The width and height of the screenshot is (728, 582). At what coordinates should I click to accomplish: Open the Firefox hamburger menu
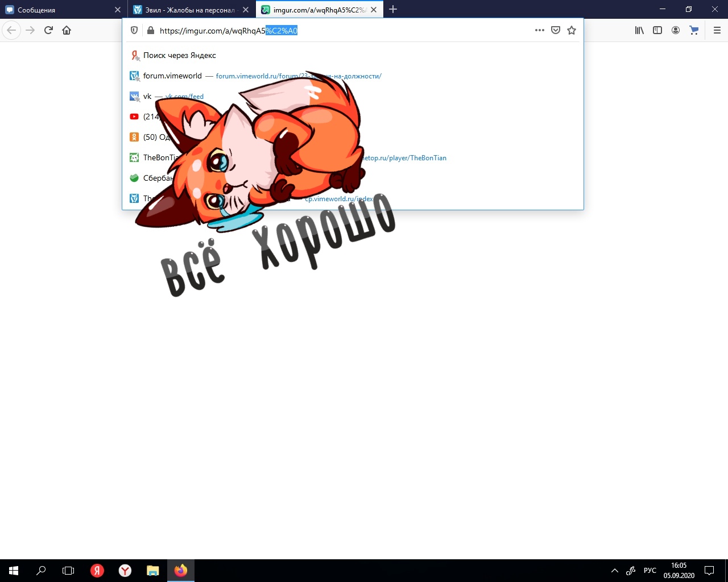(x=717, y=30)
